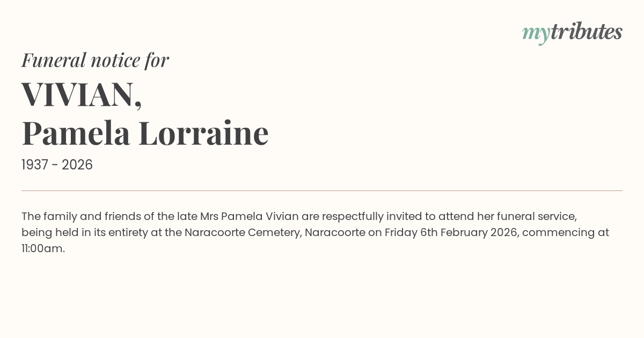
Task: Click the mytributes logo
Action: tap(572, 32)
